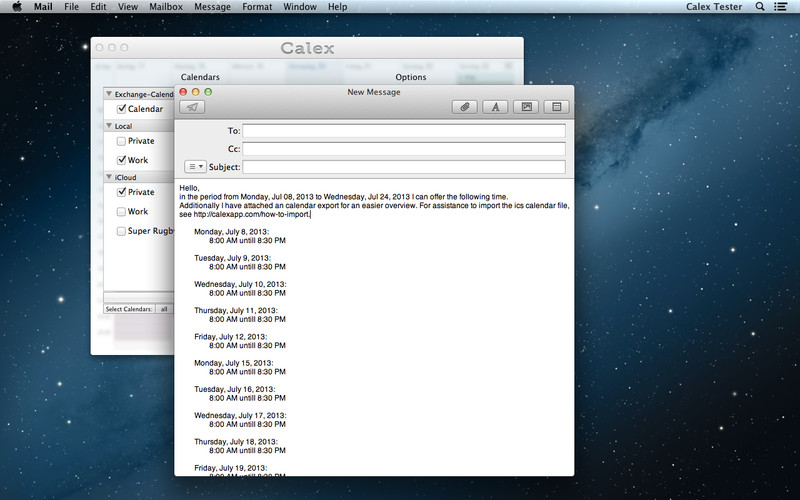The width and height of the screenshot is (800, 500).
Task: Open the Mail menu
Action: [43, 7]
